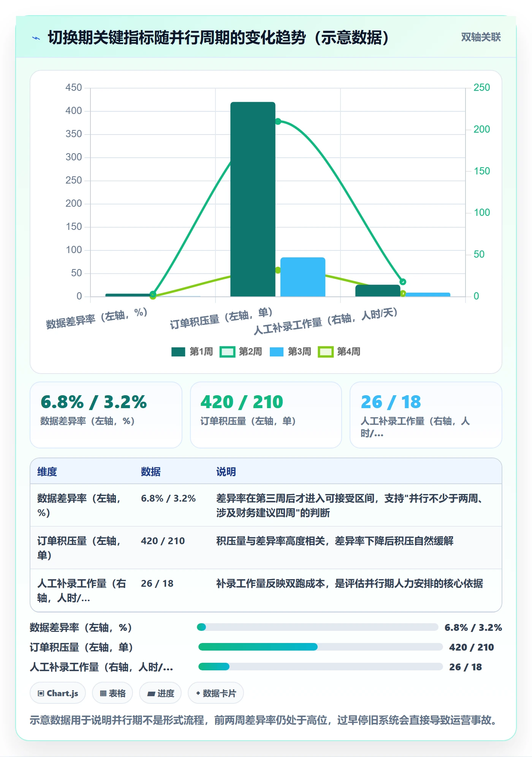Click the 进度 chip icon

pos(151,694)
